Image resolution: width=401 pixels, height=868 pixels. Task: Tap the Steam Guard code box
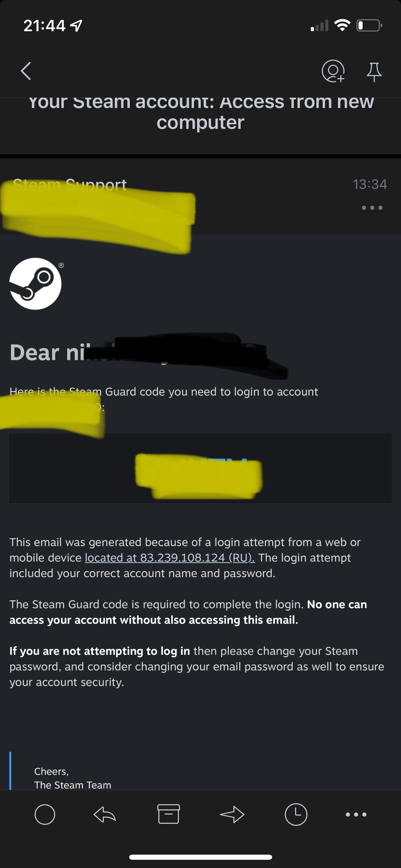(x=200, y=468)
